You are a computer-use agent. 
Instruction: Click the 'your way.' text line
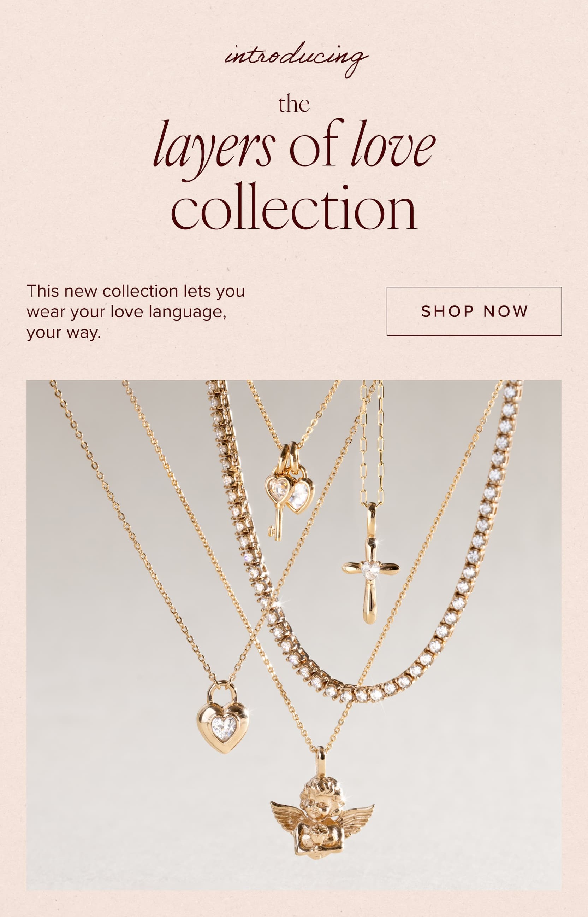click(64, 332)
